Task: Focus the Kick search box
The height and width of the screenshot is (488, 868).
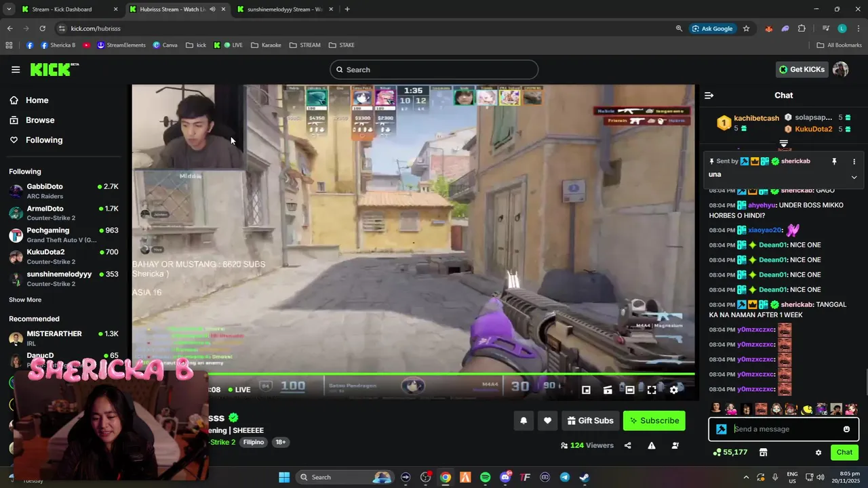Action: (x=434, y=70)
